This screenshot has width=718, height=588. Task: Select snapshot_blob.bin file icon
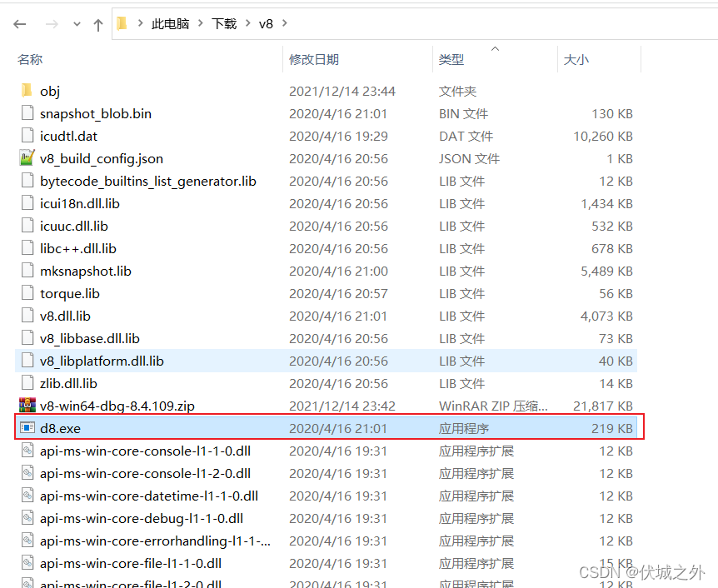pyautogui.click(x=27, y=113)
